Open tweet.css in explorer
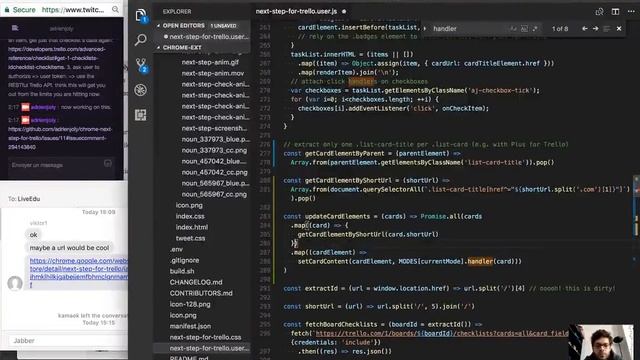This screenshot has height=360, width=640. click(190, 238)
